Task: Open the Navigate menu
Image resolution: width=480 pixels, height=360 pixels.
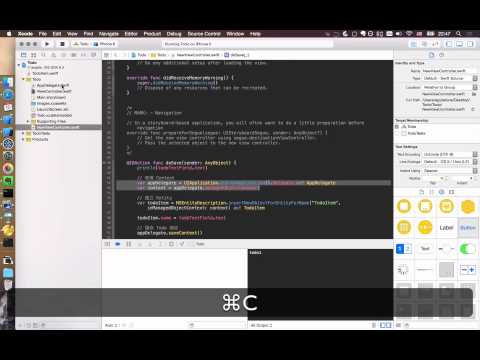Action: pyautogui.click(x=109, y=34)
